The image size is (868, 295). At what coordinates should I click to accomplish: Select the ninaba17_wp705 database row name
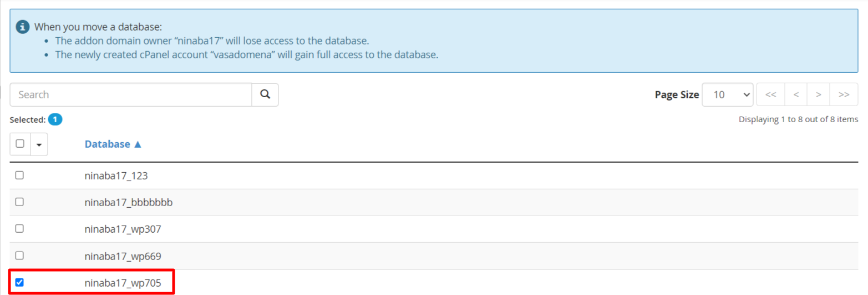click(x=123, y=283)
